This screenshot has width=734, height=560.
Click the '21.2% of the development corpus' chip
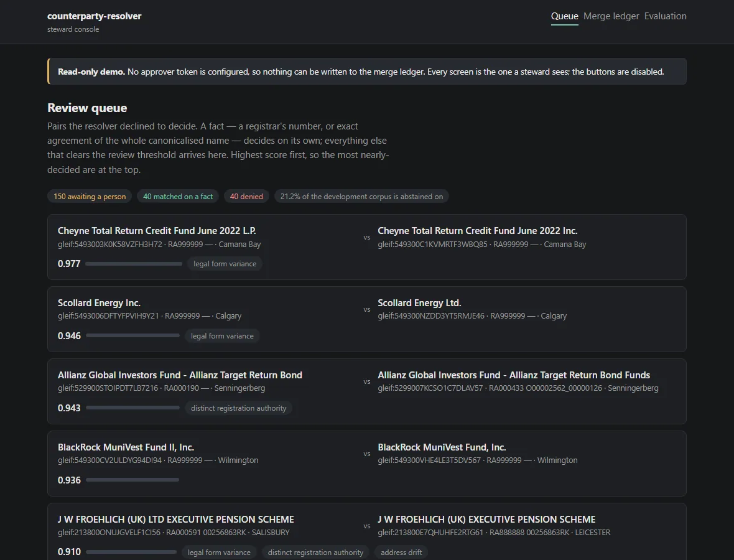coord(361,197)
